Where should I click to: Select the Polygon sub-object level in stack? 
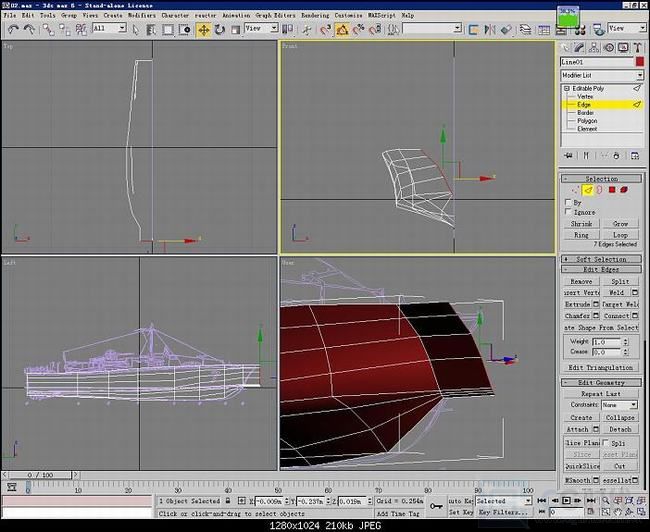(587, 121)
